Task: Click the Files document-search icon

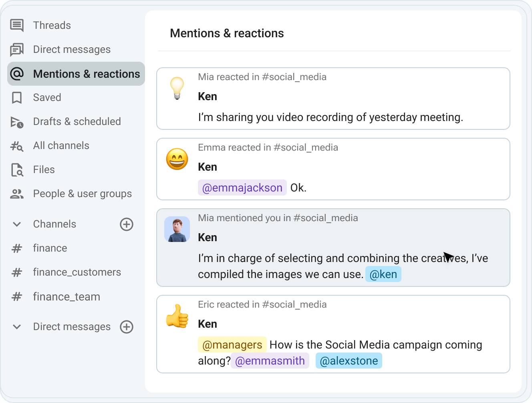Action: pyautogui.click(x=17, y=170)
